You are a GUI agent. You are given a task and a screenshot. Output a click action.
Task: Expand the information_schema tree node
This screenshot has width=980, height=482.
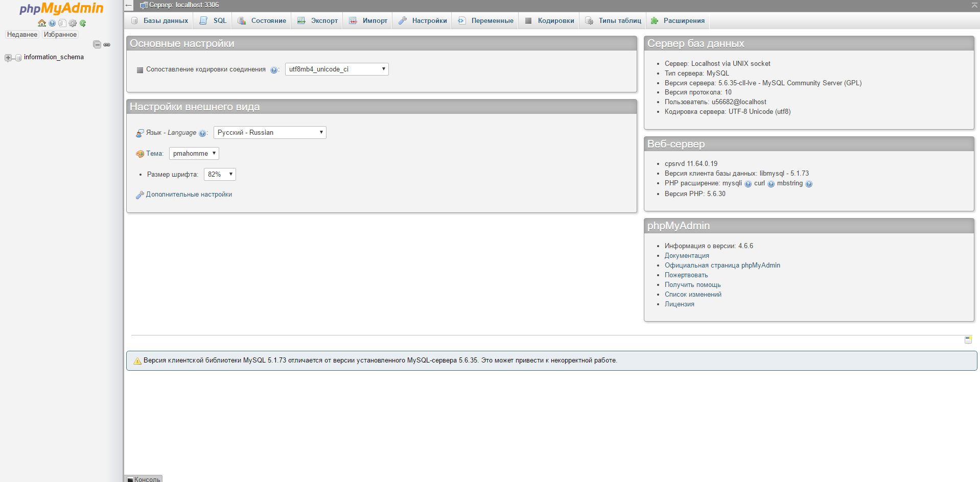coord(8,58)
